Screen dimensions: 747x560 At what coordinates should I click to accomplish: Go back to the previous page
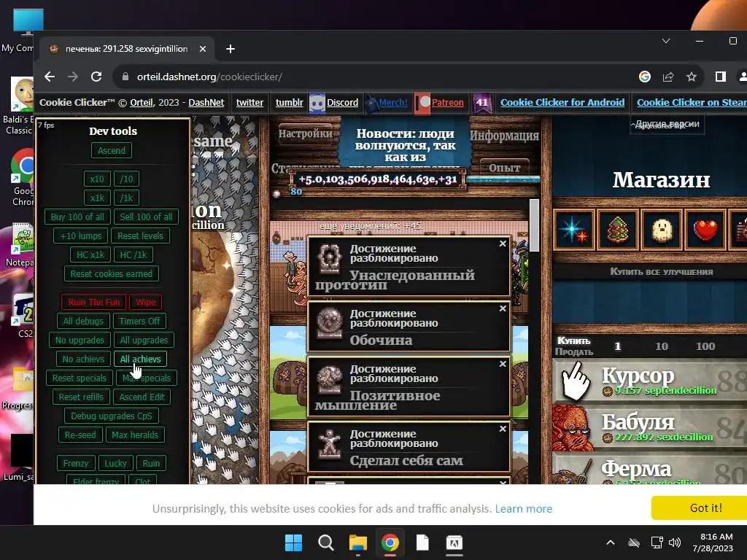[50, 77]
